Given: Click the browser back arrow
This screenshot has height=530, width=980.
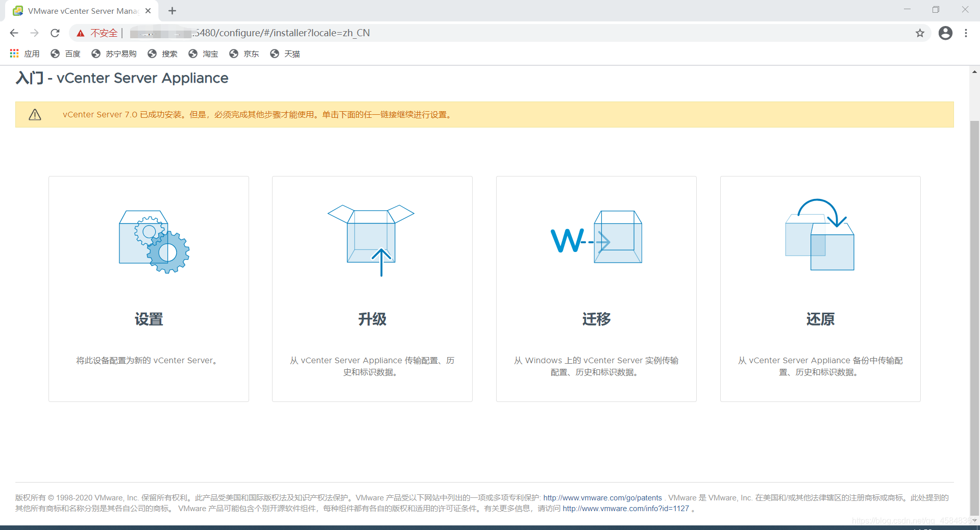Looking at the screenshot, I should point(14,33).
